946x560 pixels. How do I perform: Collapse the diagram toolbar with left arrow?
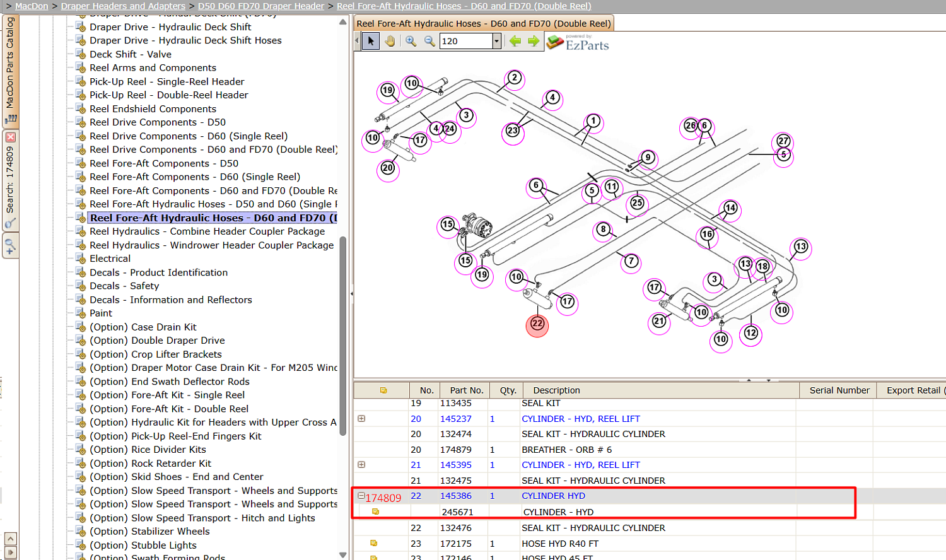click(357, 41)
